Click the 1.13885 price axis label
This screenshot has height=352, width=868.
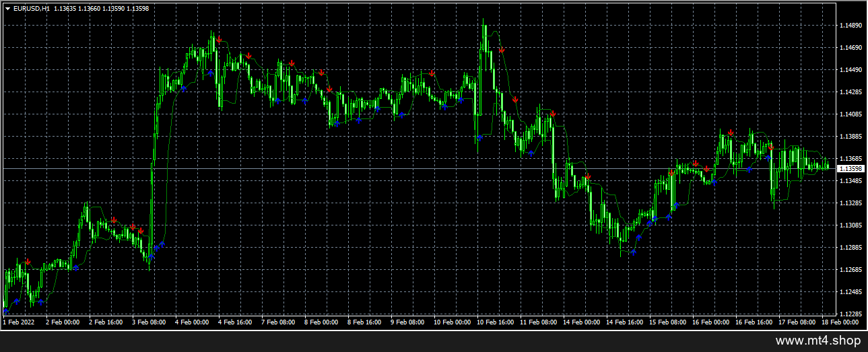click(852, 137)
